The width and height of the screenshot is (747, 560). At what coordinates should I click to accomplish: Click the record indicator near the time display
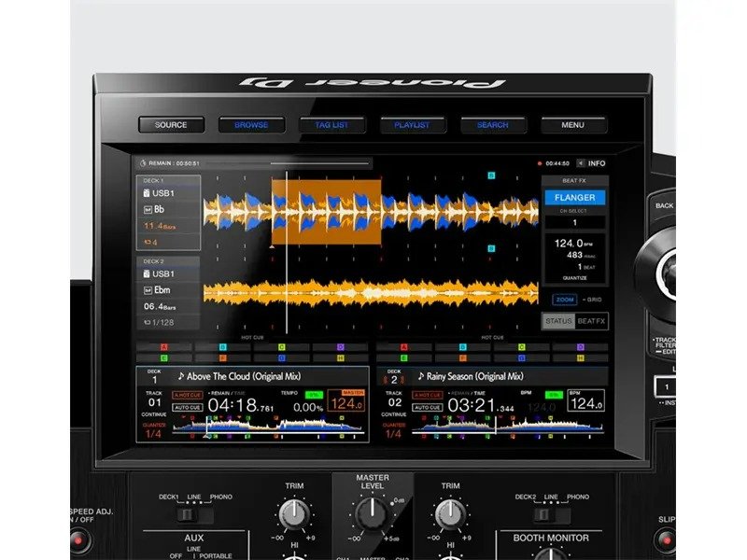coord(542,163)
